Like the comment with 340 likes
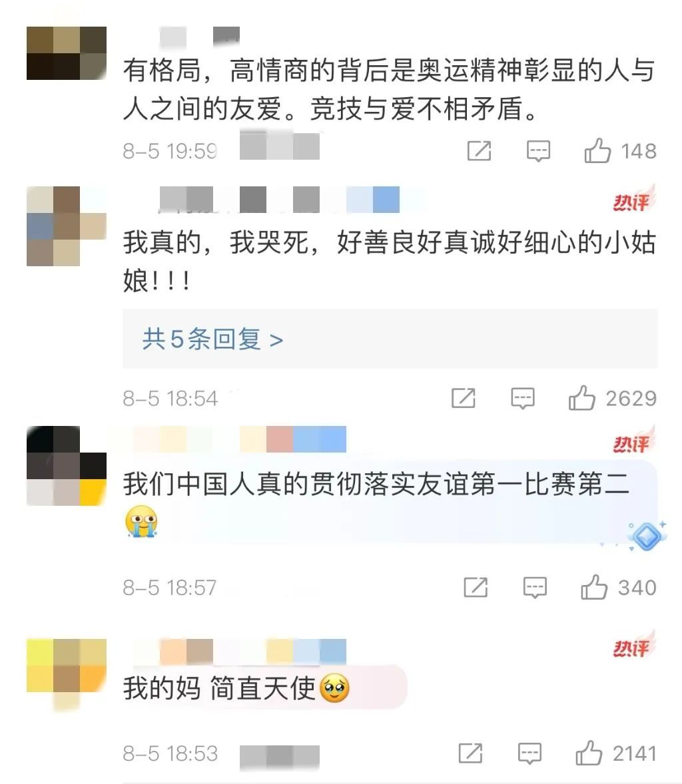 coord(594,587)
